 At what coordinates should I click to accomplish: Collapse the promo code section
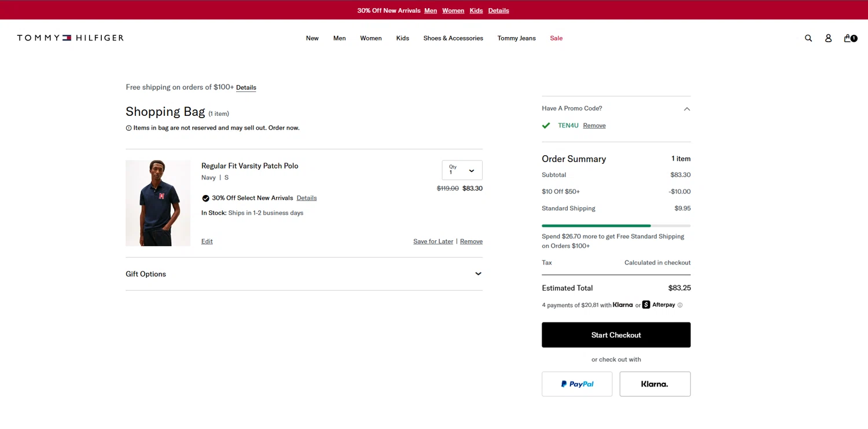[x=687, y=109]
